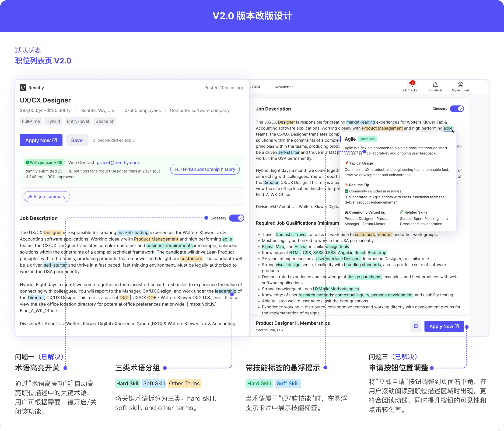Click the green Resume Tip checkmark icon
Screen dimensions: 504x431
coord(346,191)
